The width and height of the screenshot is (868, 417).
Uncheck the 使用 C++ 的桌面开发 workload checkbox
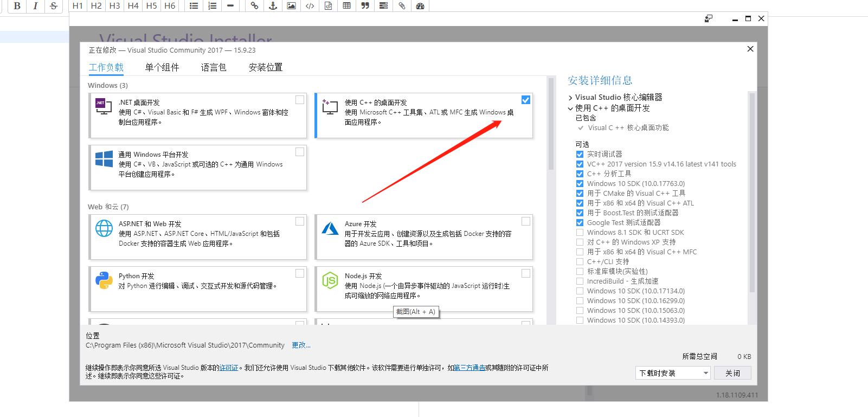[x=526, y=100]
